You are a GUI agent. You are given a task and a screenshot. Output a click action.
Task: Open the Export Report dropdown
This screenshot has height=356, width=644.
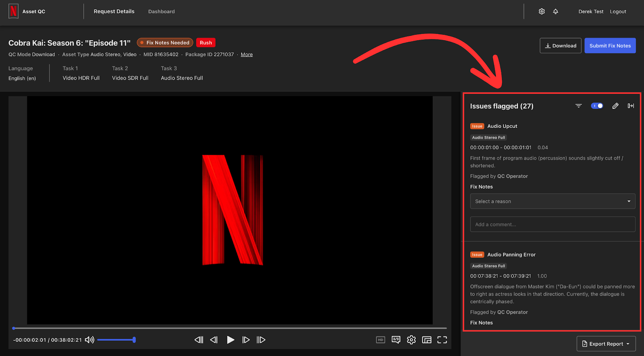606,344
